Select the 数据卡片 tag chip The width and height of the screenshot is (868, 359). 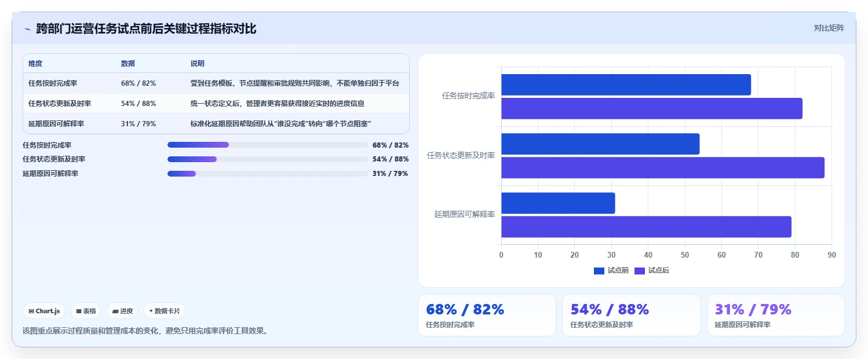click(x=165, y=311)
